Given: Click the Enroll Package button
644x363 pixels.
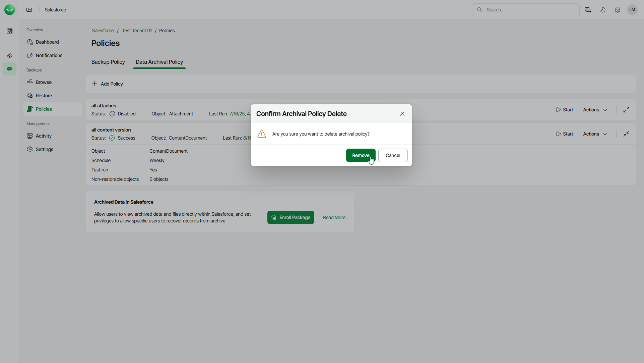Looking at the screenshot, I should (x=291, y=217).
